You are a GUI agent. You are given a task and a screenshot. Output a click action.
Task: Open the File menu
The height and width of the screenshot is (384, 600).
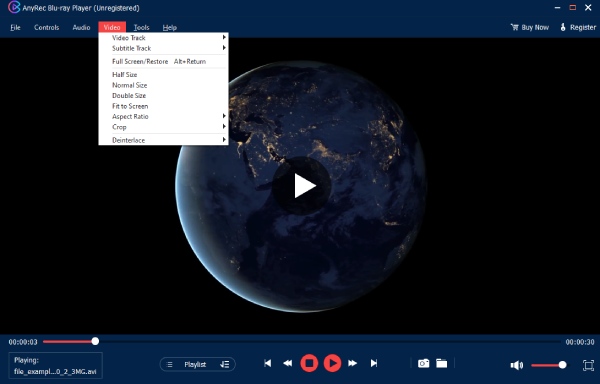[x=15, y=28]
